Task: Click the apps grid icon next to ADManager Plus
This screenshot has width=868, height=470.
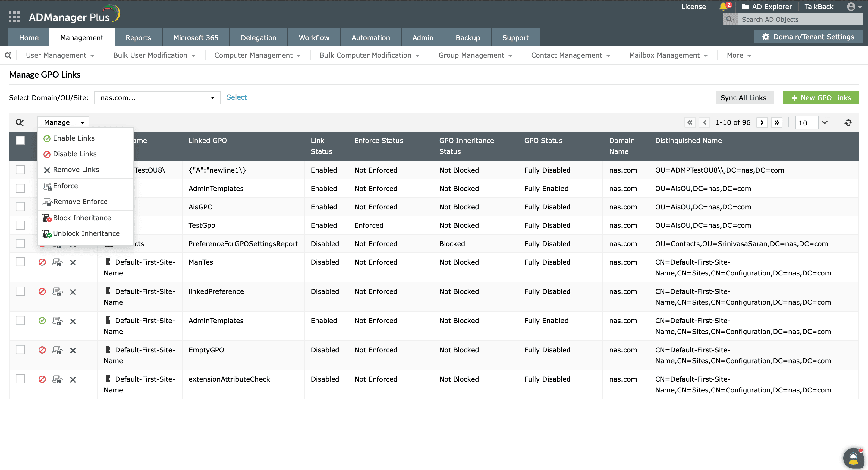Action: click(x=14, y=17)
